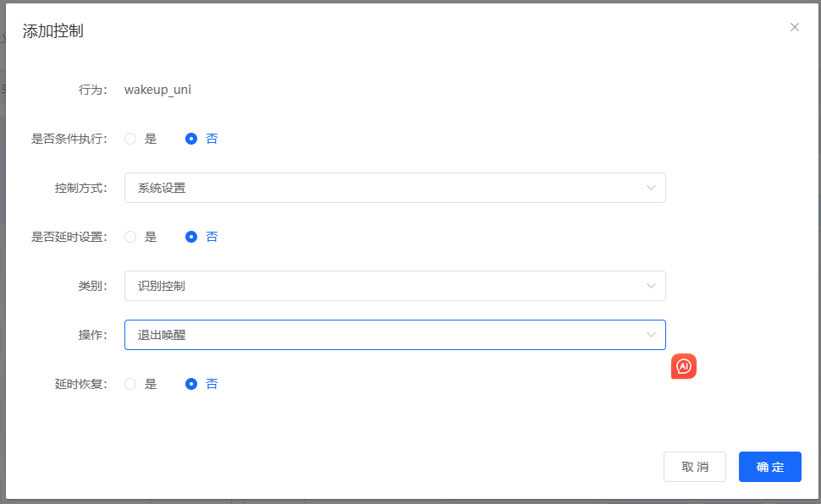The width and height of the screenshot is (821, 504).
Task: Close the 添加控制 dialog with X icon
Action: tap(794, 27)
